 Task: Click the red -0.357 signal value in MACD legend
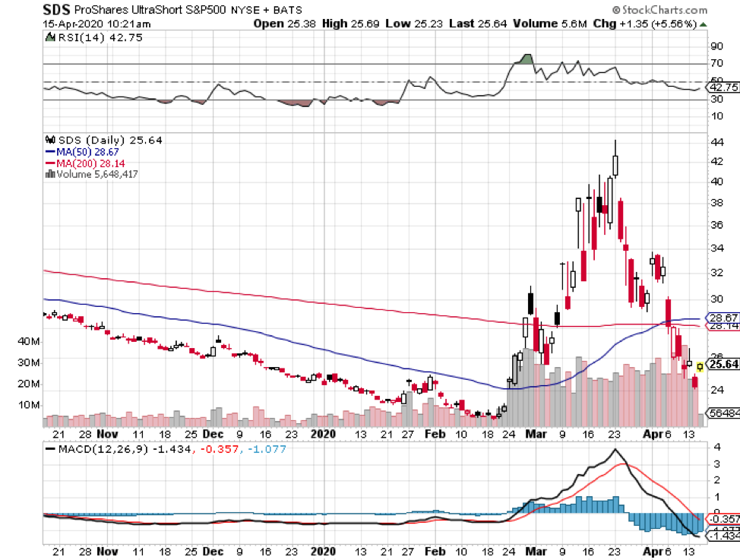coord(220,449)
